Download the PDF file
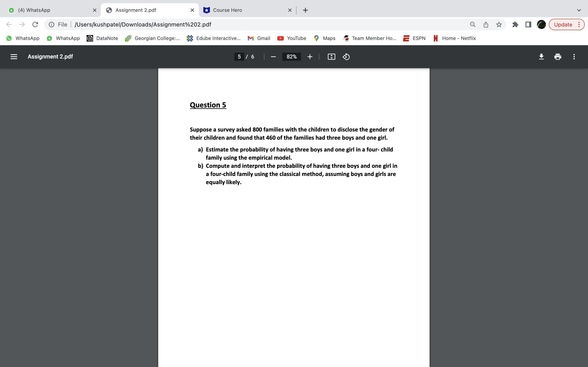The width and height of the screenshot is (588, 367). tap(541, 56)
